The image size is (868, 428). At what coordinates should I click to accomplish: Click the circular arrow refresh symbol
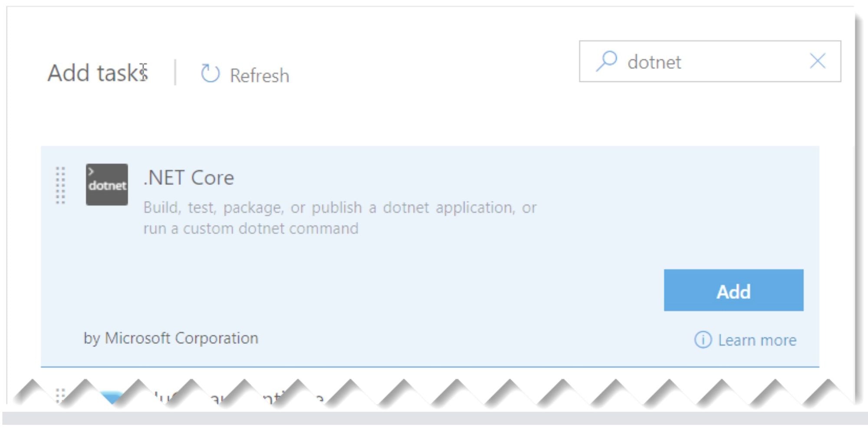(210, 73)
